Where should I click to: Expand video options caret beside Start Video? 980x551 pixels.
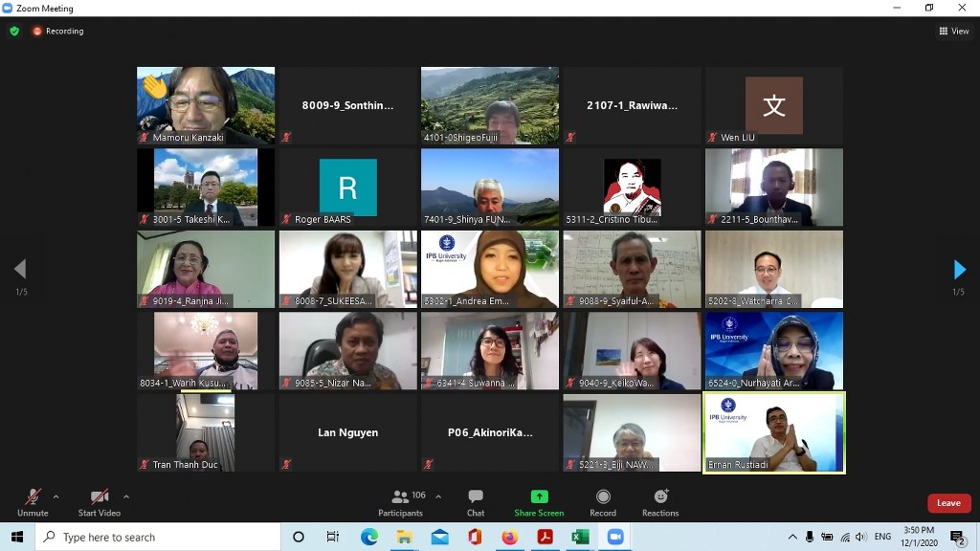pyautogui.click(x=126, y=496)
